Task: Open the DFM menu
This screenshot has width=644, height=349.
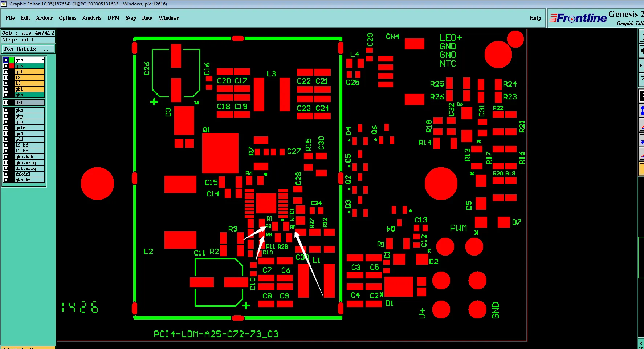Action: coord(114,18)
